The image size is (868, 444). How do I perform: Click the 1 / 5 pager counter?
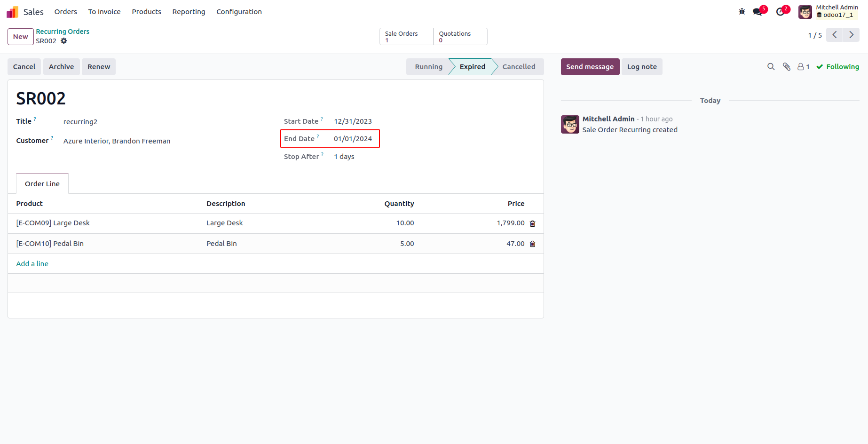coord(815,35)
